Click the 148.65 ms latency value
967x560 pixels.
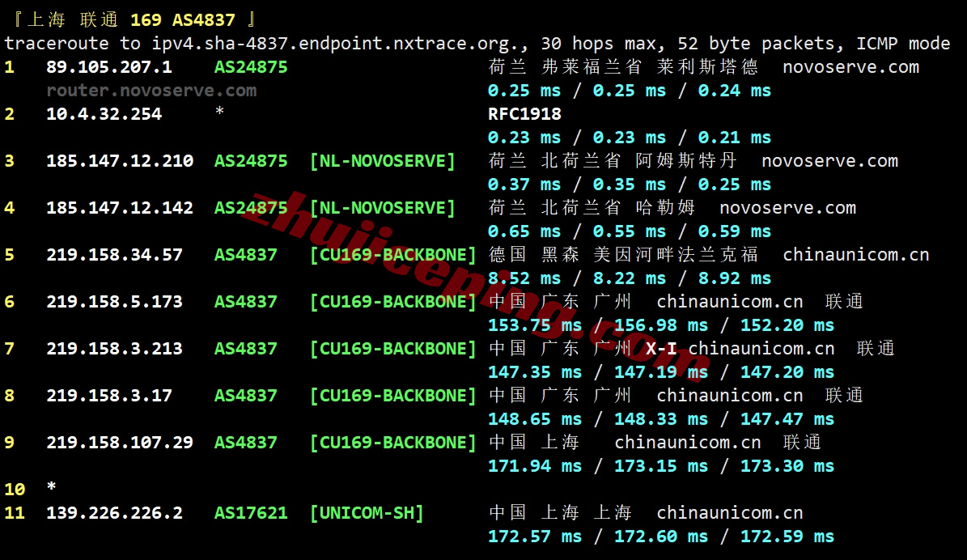tap(535, 418)
